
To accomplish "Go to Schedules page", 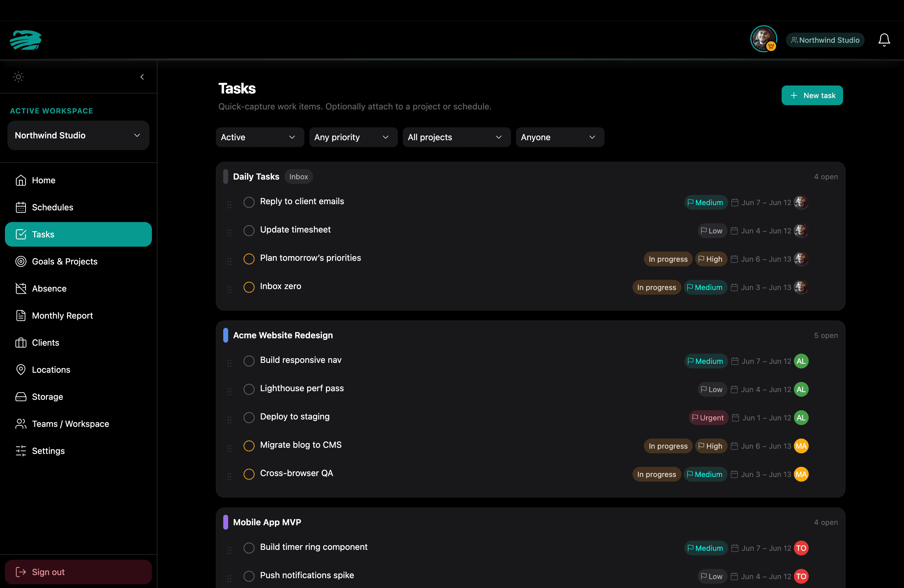I will coord(78,207).
